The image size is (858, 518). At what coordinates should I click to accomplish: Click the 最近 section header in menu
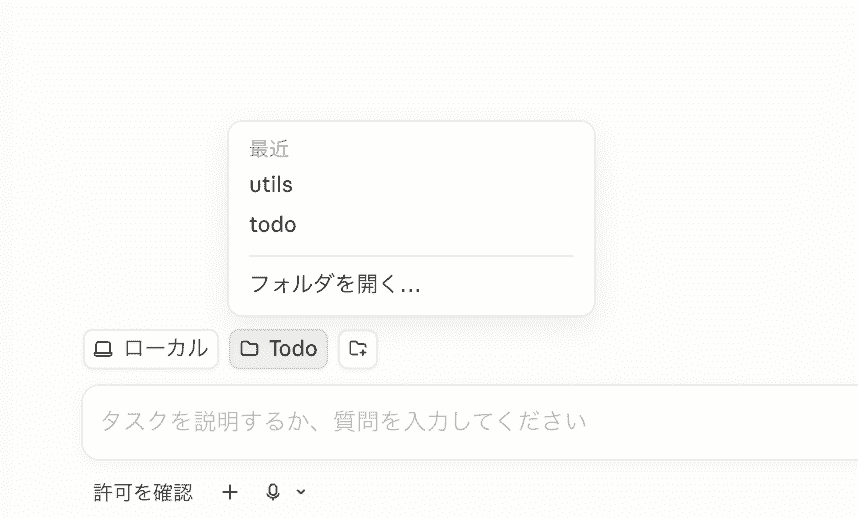pyautogui.click(x=269, y=149)
